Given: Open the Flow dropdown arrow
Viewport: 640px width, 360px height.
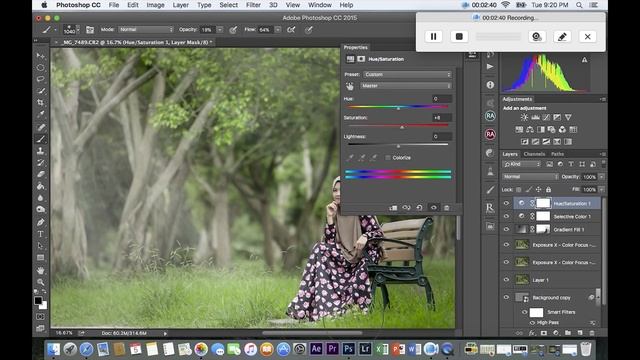Looking at the screenshot, I should [278, 30].
